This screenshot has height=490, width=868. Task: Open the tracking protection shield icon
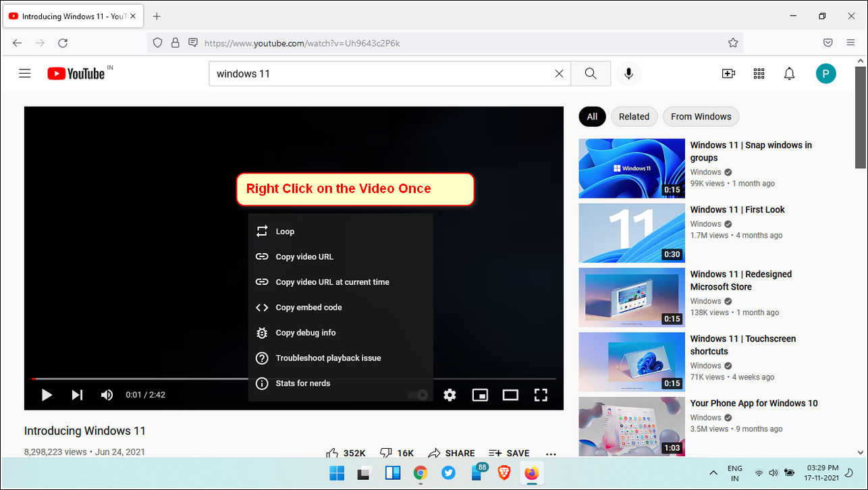click(157, 43)
